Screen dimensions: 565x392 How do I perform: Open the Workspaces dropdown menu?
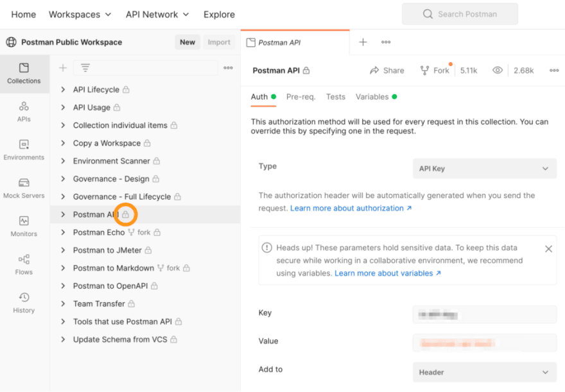pyautogui.click(x=80, y=14)
